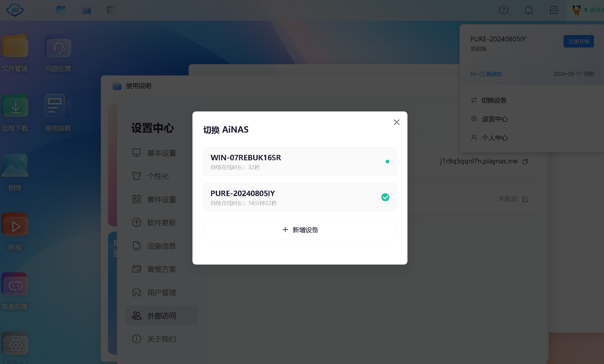Viewport: 604px width, 364px height.
Task: Switch to taskbar settings window icon
Action: point(112,10)
